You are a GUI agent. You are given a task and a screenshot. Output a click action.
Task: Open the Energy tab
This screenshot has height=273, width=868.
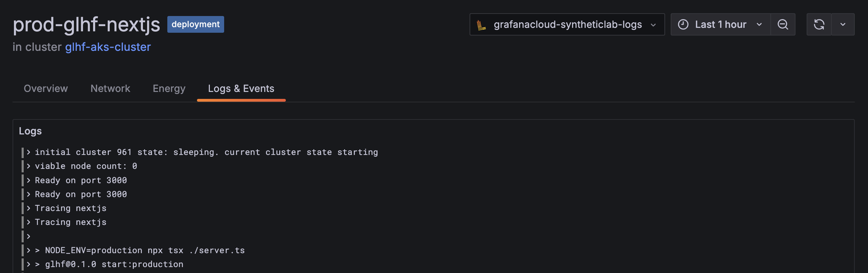point(169,88)
